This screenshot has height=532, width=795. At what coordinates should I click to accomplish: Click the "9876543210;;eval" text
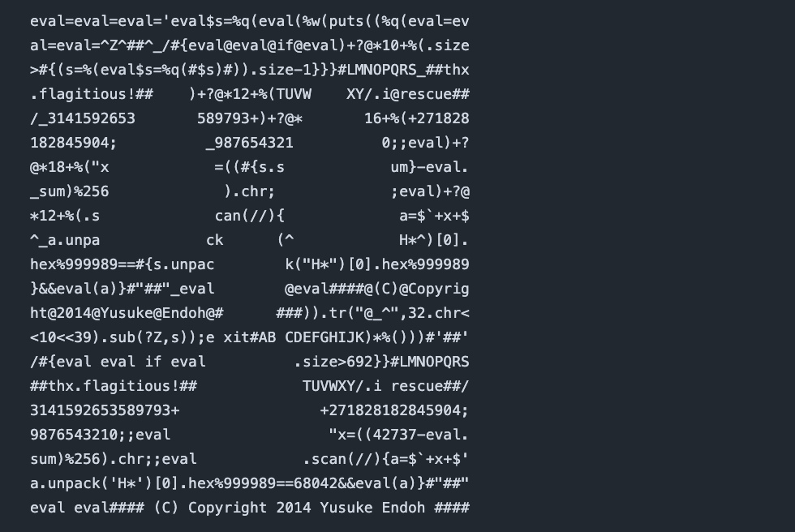pyautogui.click(x=101, y=435)
